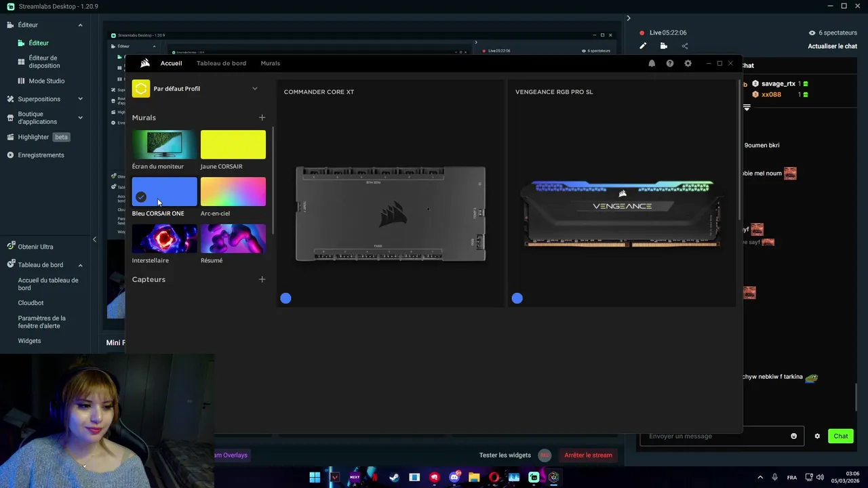Click the video camera icon under Live timer
The width and height of the screenshot is (868, 488).
(x=664, y=46)
